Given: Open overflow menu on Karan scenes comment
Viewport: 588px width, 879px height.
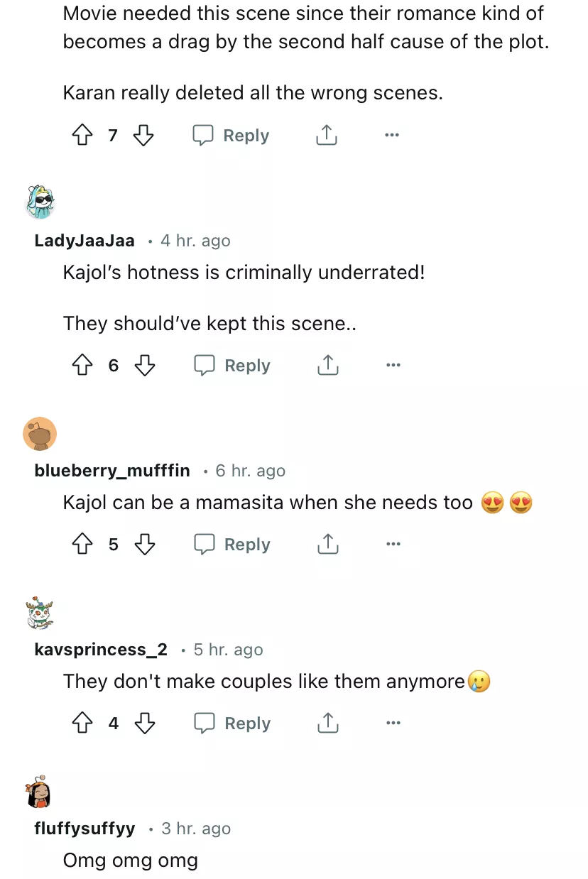Looking at the screenshot, I should (391, 135).
